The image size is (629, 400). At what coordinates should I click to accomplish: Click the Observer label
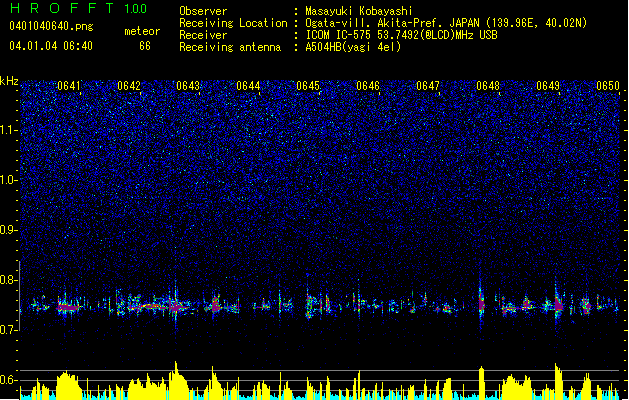(x=203, y=11)
